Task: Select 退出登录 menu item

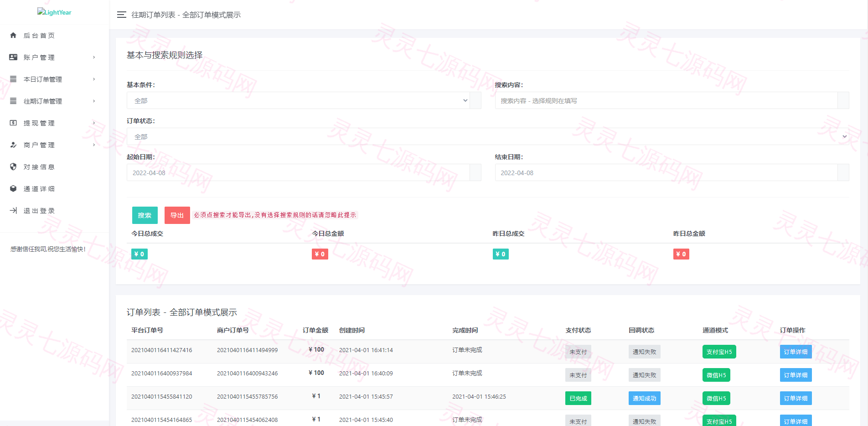Action: [54, 210]
